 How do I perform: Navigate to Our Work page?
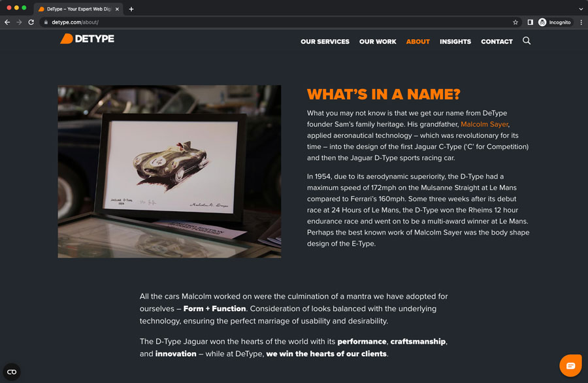point(378,42)
